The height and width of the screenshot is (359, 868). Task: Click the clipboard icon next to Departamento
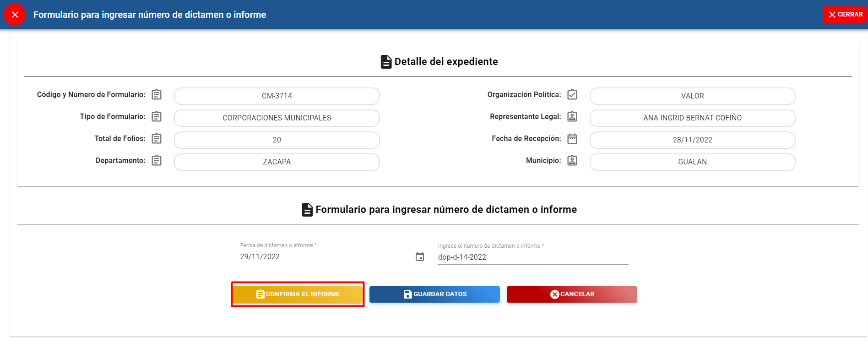point(157,161)
